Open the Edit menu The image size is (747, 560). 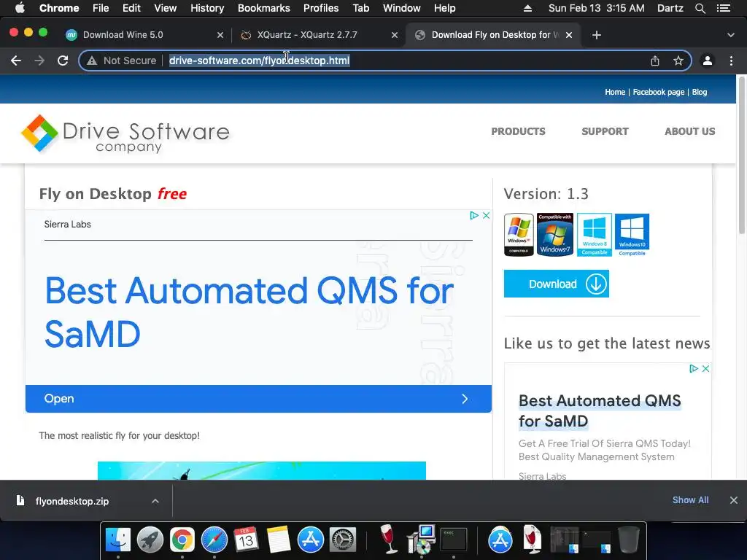[131, 8]
